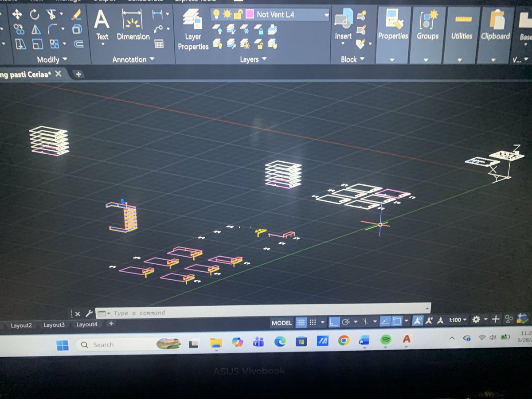Select the Stretch tool

[x=20, y=43]
